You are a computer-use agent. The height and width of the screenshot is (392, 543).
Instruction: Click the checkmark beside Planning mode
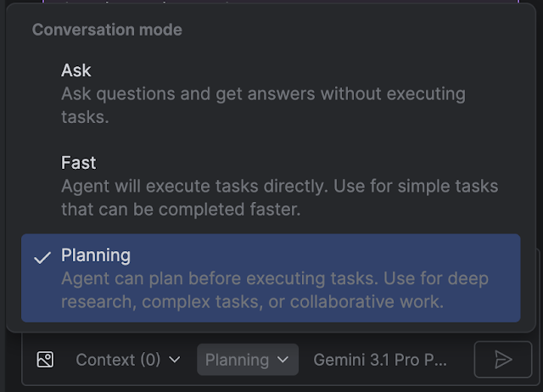pos(42,257)
